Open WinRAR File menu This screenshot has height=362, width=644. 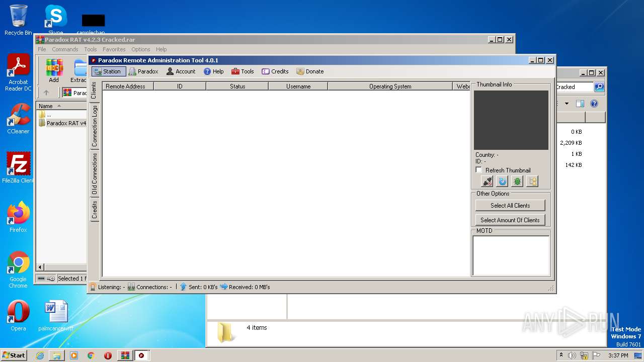[x=42, y=49]
